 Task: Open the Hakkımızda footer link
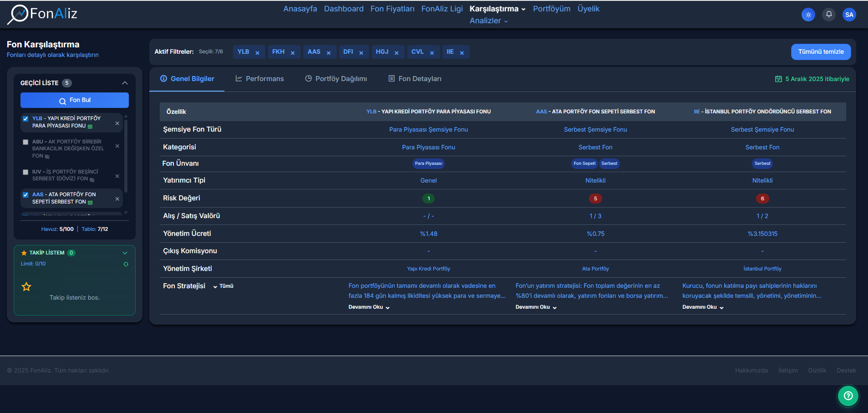pos(751,371)
